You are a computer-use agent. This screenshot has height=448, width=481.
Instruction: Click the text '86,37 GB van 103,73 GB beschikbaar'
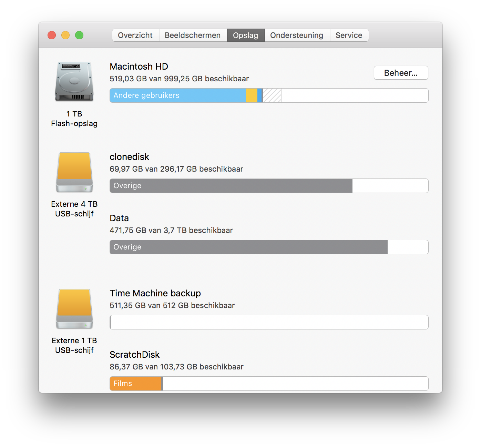tap(176, 367)
